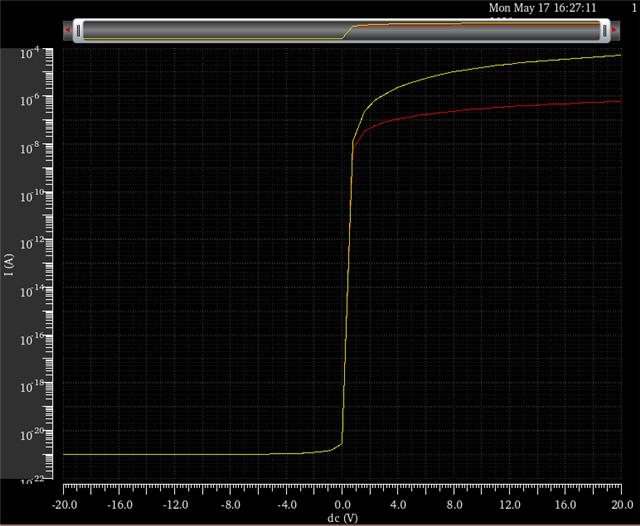The width and height of the screenshot is (640, 526).
Task: Click the x-axis tick label 4.0
Action: tap(398, 505)
